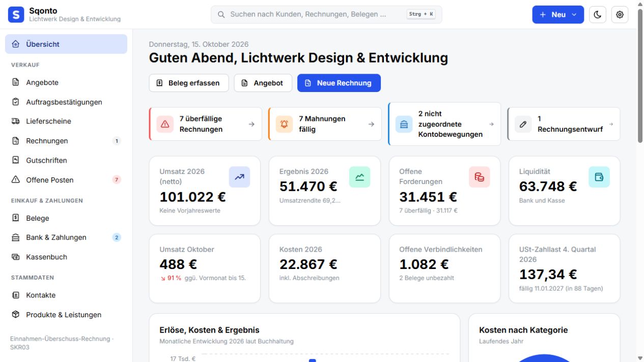This screenshot has height=362, width=644.
Task: Click the Sqonto logo icon
Action: click(x=16, y=15)
